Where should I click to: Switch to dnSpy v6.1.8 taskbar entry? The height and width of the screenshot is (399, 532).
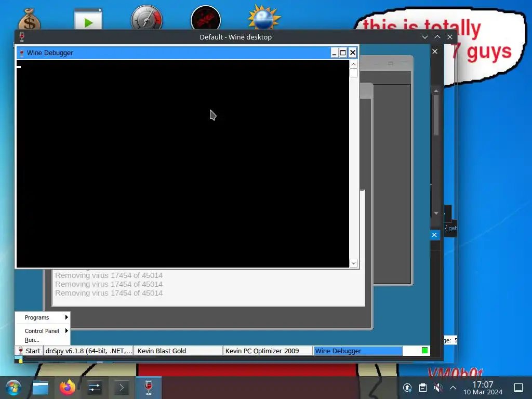click(88, 351)
